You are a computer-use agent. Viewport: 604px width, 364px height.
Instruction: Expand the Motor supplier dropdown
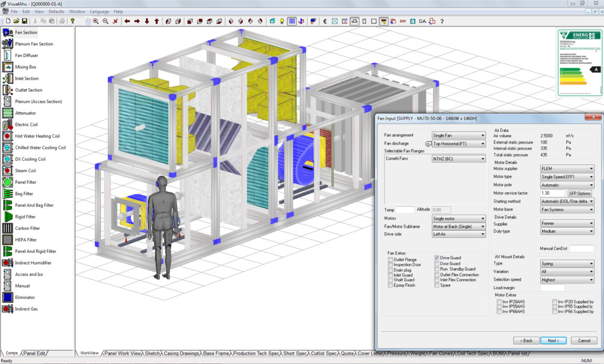click(567, 169)
